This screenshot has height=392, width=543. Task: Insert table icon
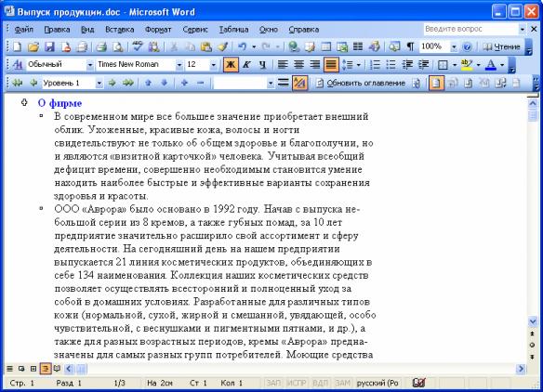coord(325,46)
